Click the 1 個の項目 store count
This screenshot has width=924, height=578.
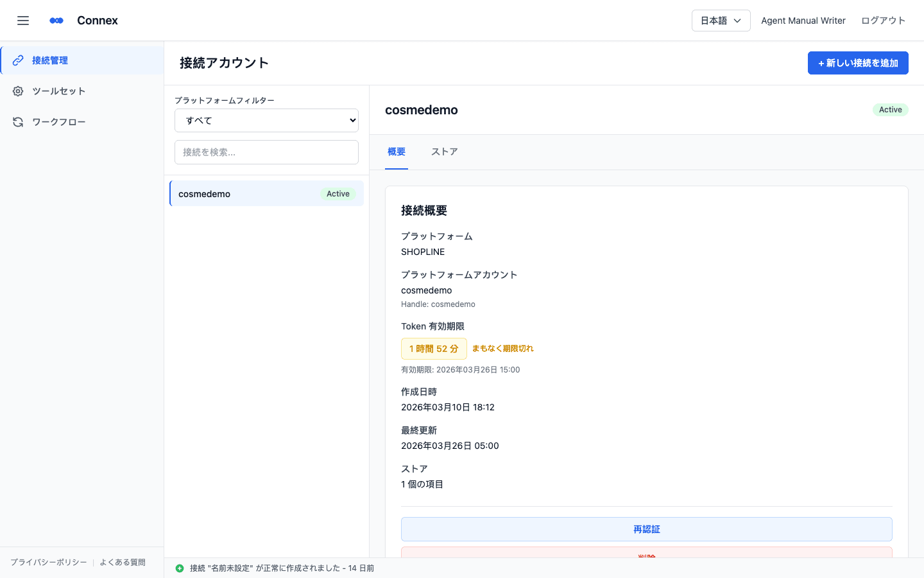[422, 484]
